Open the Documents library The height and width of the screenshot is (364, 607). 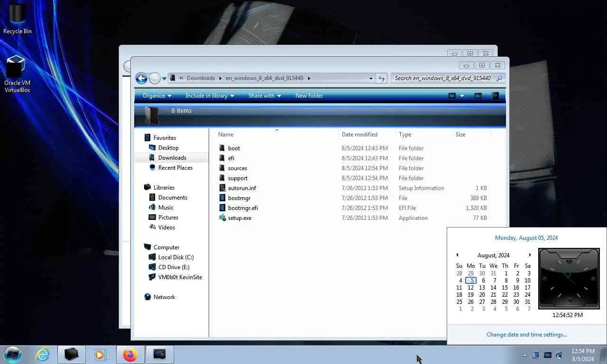(x=173, y=198)
